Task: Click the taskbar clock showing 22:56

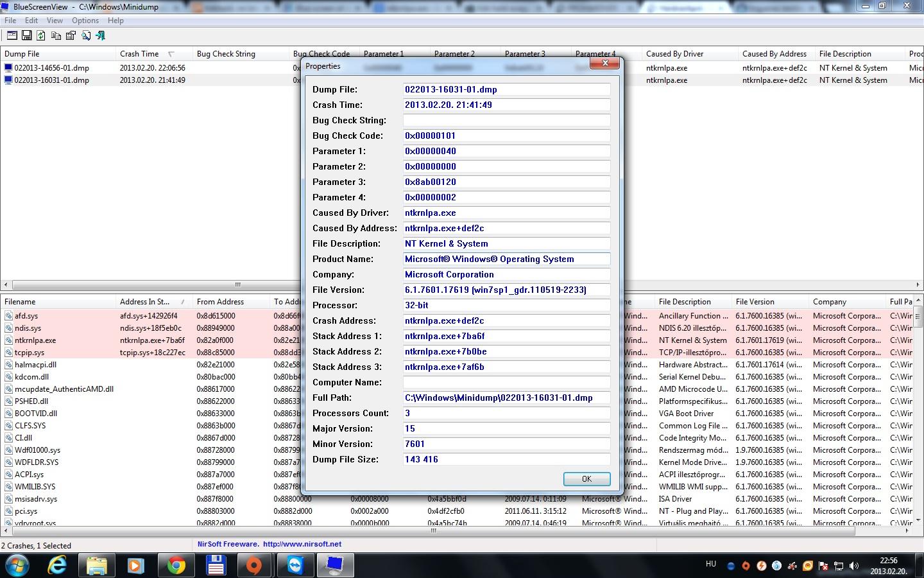Action: 889,565
